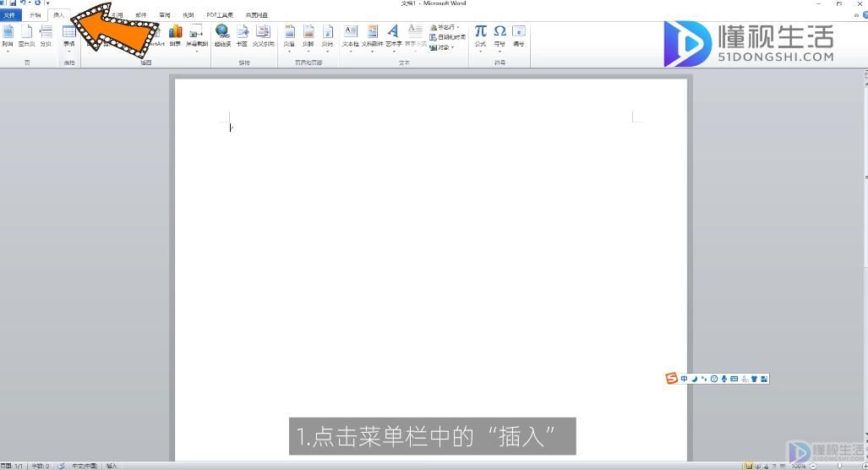Toggle punctuation mode in Sogou bar
The width and height of the screenshot is (868, 470).
[x=704, y=379]
